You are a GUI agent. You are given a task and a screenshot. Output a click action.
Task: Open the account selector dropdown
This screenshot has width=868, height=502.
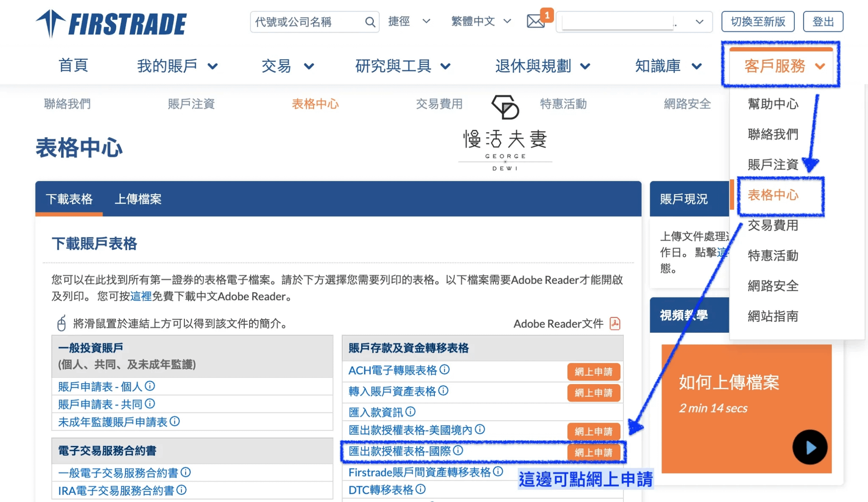pos(634,22)
